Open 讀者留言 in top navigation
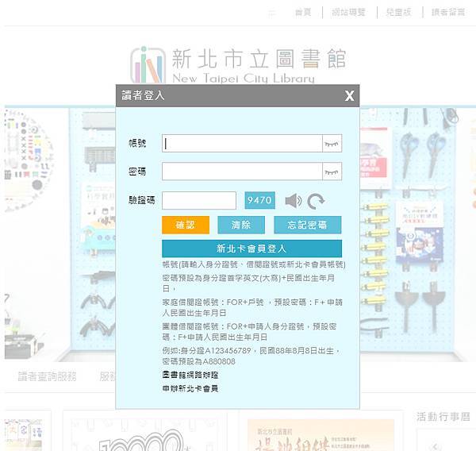 tap(448, 12)
